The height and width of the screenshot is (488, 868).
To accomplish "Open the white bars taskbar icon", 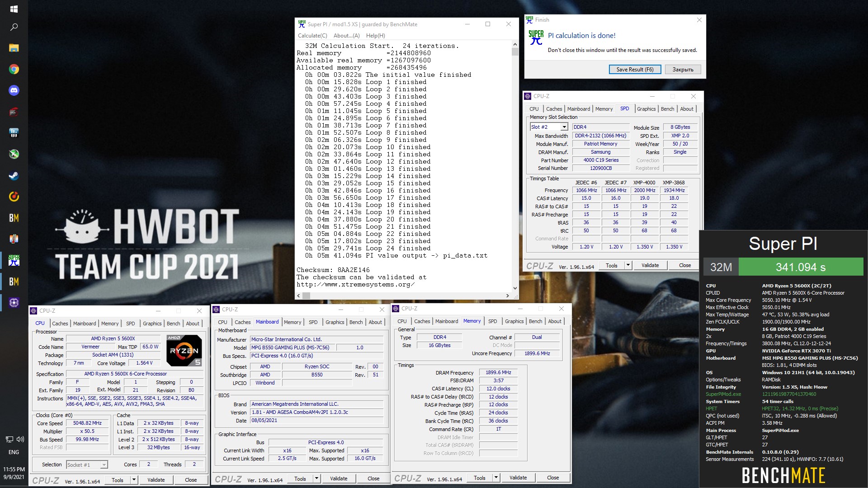I will point(14,133).
